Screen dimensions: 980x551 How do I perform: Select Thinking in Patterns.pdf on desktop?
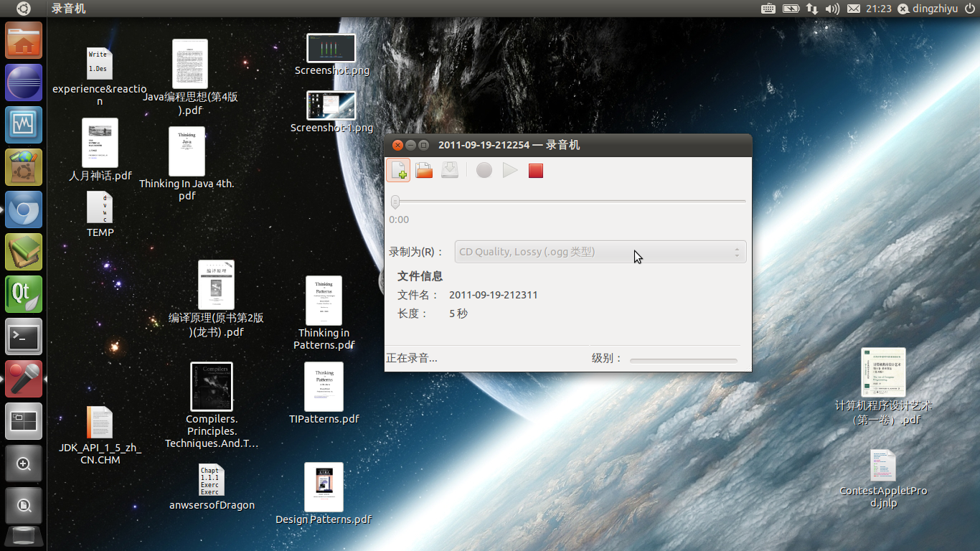(324, 313)
